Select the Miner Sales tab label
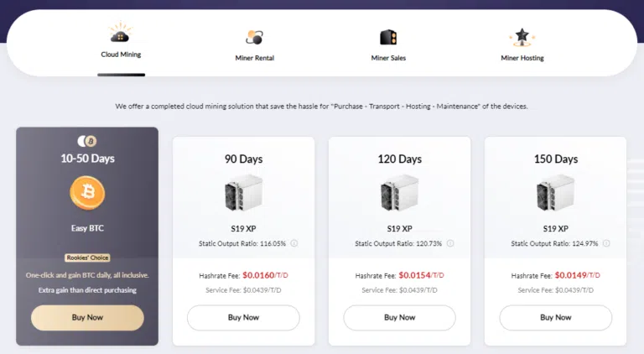 point(388,58)
